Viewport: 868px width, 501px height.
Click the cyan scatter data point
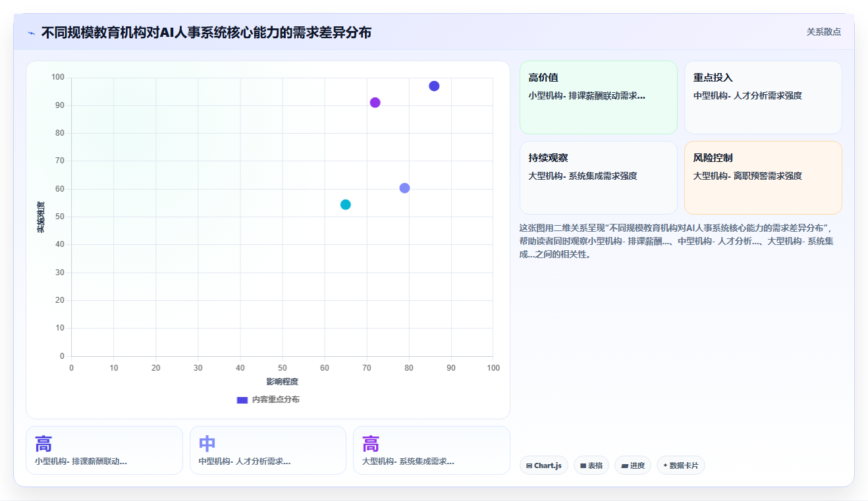tap(346, 205)
